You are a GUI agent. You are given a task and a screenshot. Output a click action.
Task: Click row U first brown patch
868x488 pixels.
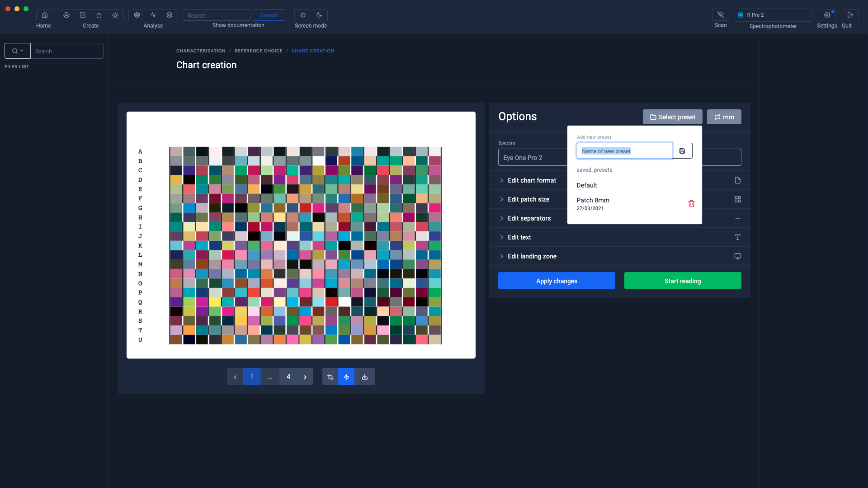pyautogui.click(x=176, y=339)
